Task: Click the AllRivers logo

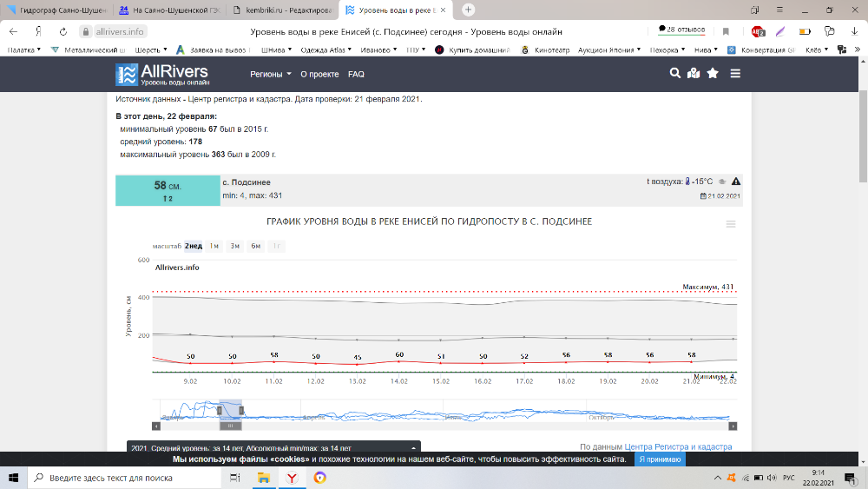Action: pos(162,74)
